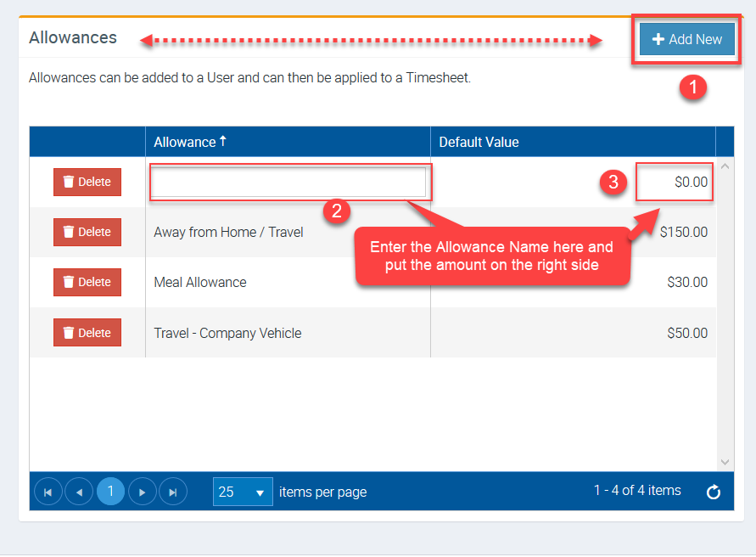756x557 pixels.
Task: Click the scrollbar down arrow
Action: [725, 462]
